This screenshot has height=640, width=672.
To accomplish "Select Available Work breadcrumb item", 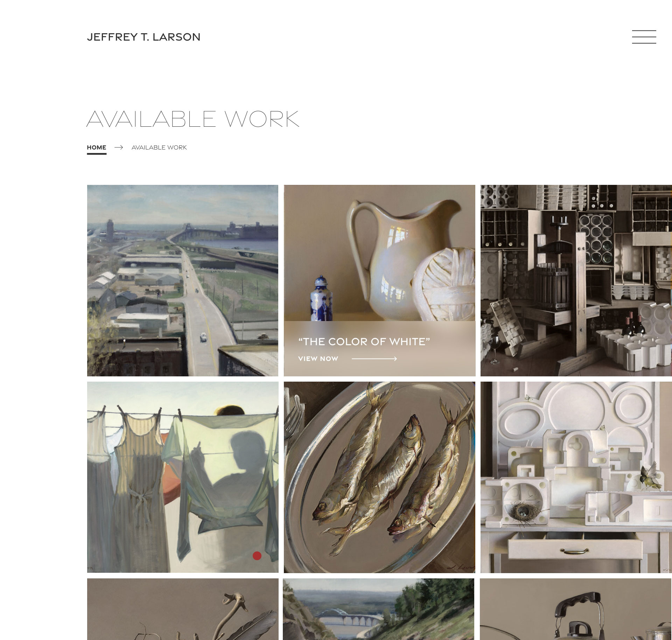I will click(x=159, y=147).
